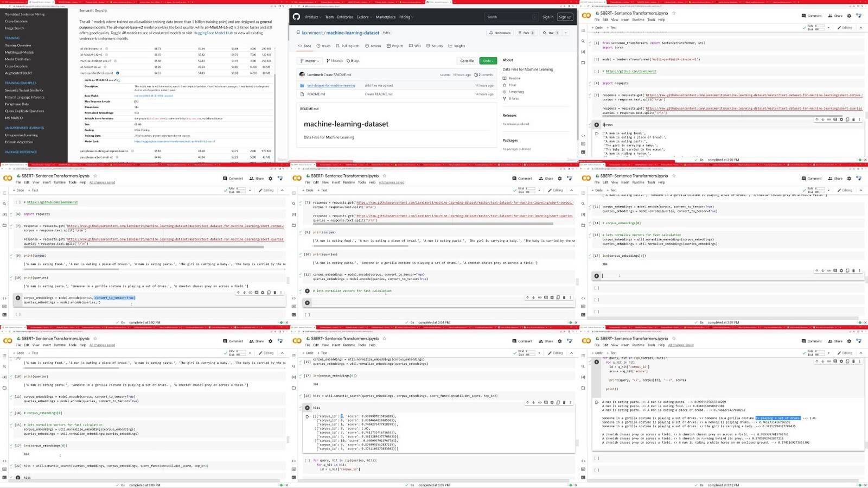The height and width of the screenshot is (488, 868).
Task: Fork the machine-learning-dataset repository
Action: tap(526, 33)
